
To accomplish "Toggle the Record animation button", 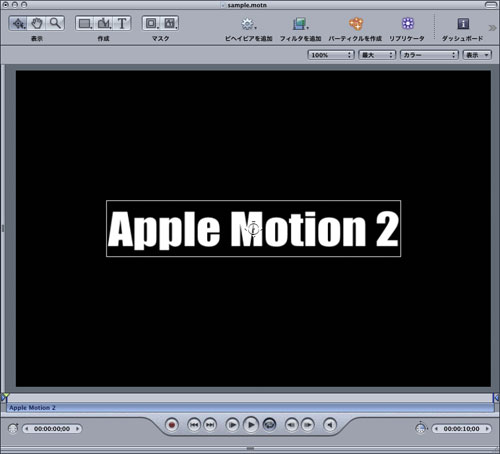I will (172, 425).
